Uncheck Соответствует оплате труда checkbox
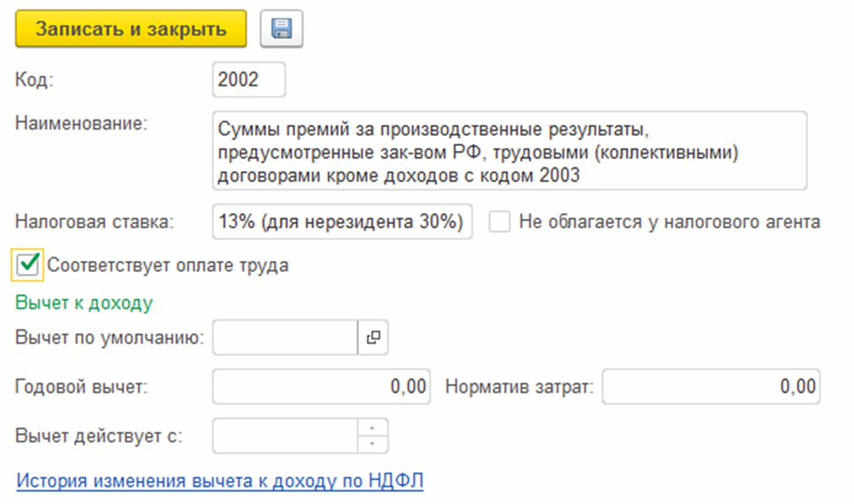Viewport: 854px width, 504px height. coord(28,264)
